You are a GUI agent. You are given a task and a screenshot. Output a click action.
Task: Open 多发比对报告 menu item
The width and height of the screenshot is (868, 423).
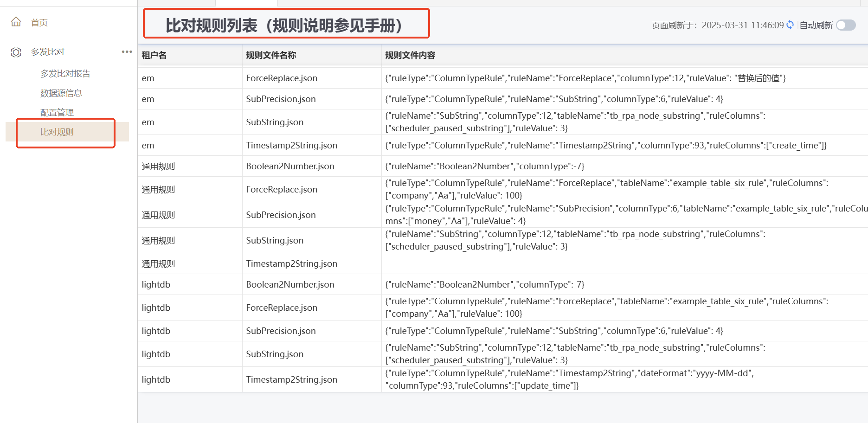(x=65, y=73)
